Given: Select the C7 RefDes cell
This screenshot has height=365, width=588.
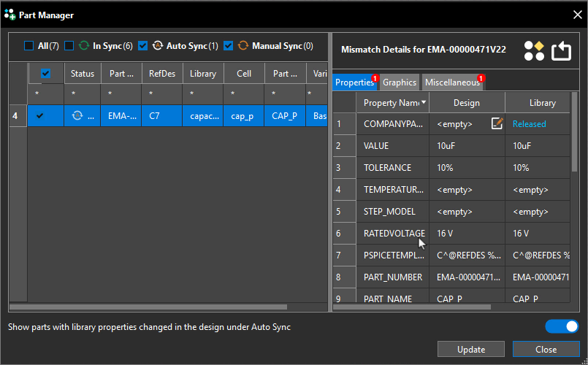Looking at the screenshot, I should [x=162, y=116].
